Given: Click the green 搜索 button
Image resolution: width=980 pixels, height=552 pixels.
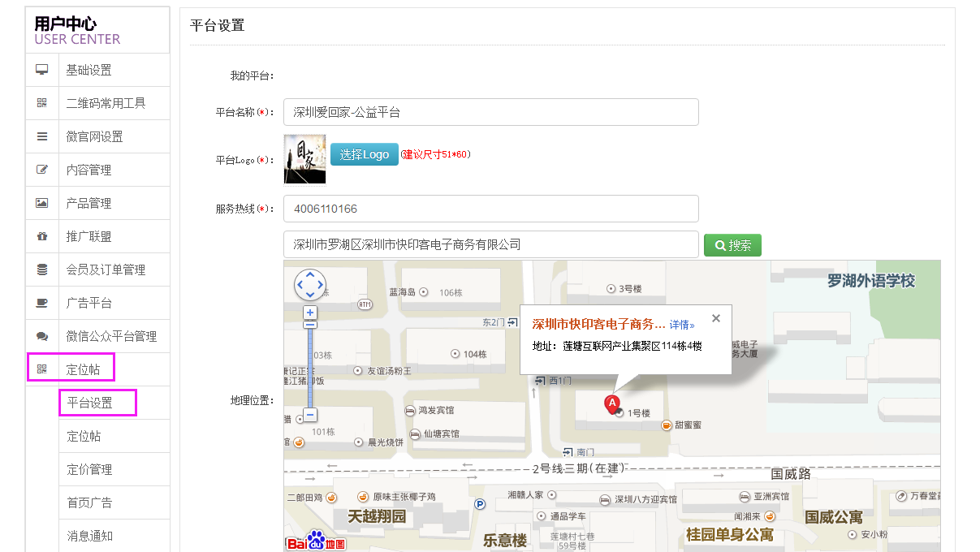Looking at the screenshot, I should [x=732, y=245].
